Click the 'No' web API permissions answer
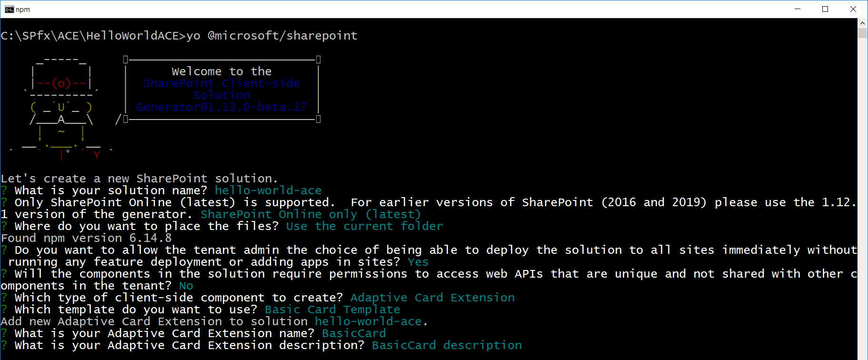 (x=186, y=286)
